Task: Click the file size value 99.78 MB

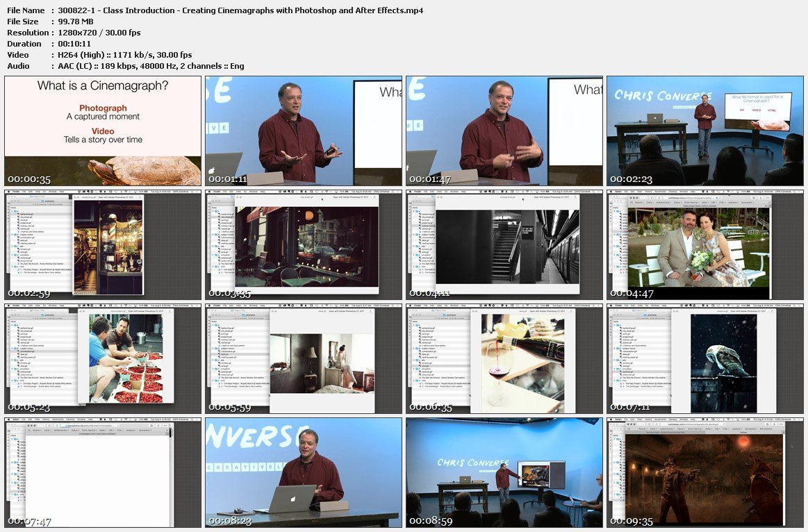Action: click(76, 22)
